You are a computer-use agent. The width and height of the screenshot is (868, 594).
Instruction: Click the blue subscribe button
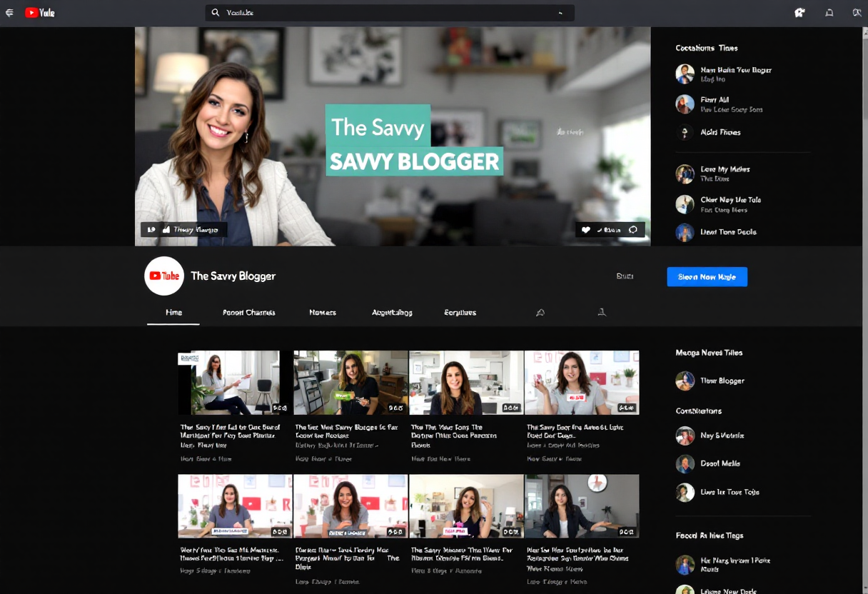707,277
